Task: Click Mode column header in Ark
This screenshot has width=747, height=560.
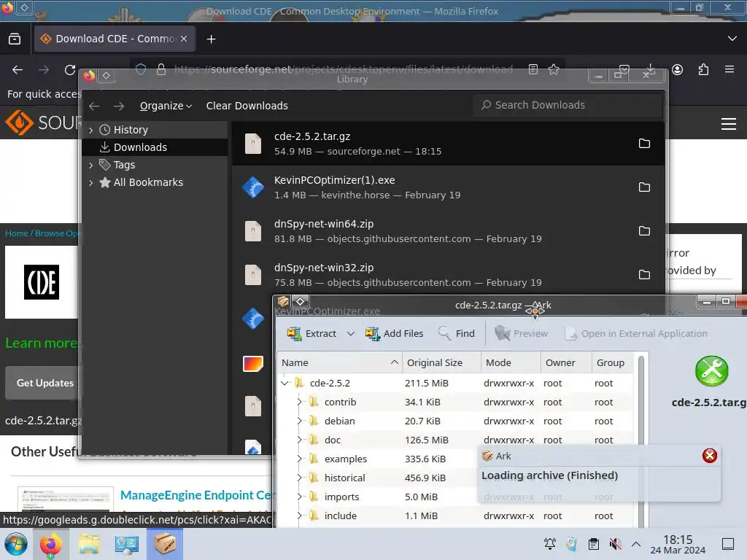Action: [x=511, y=363]
